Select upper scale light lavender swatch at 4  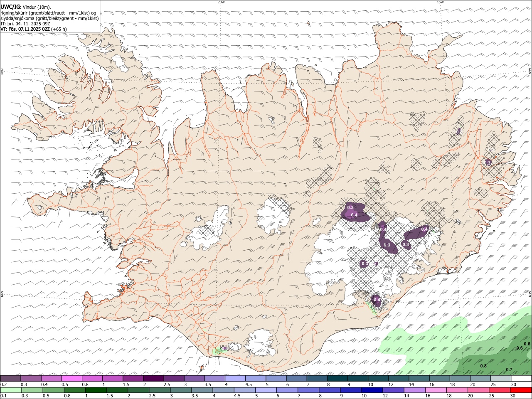tap(235, 379)
